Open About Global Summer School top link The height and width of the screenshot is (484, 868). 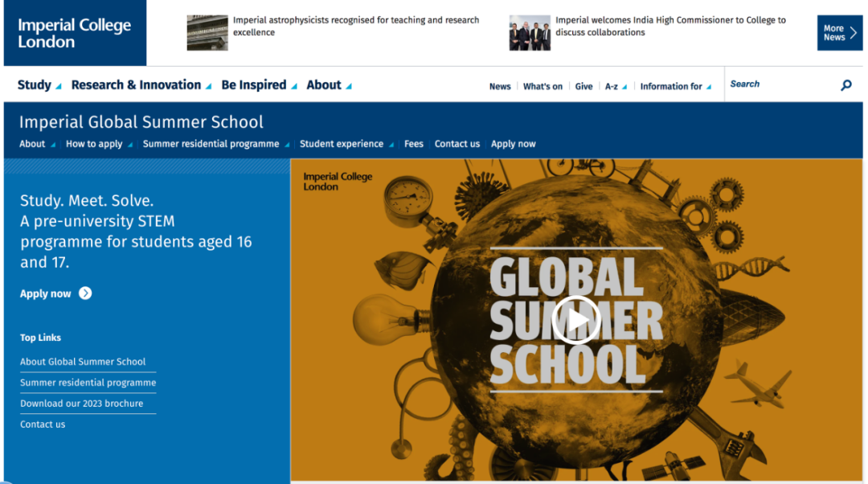83,362
